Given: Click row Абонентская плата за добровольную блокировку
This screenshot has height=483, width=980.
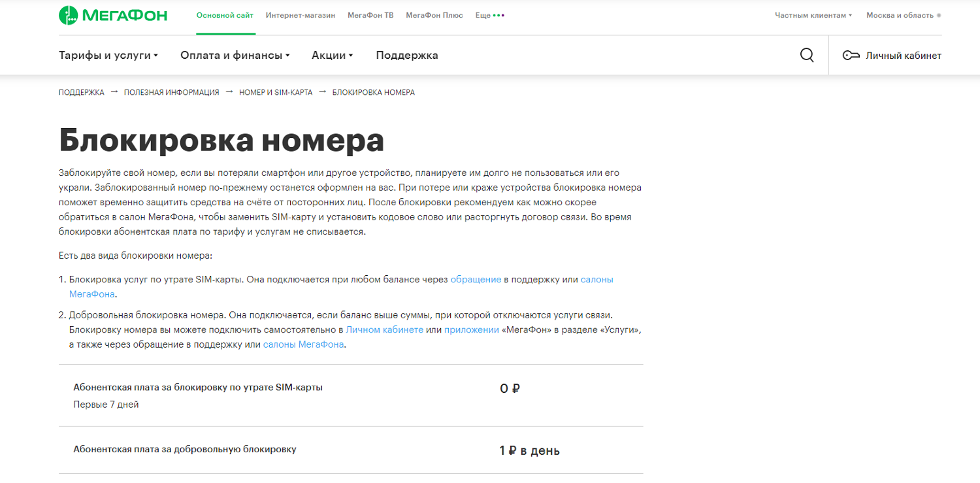Looking at the screenshot, I should pos(351,450).
